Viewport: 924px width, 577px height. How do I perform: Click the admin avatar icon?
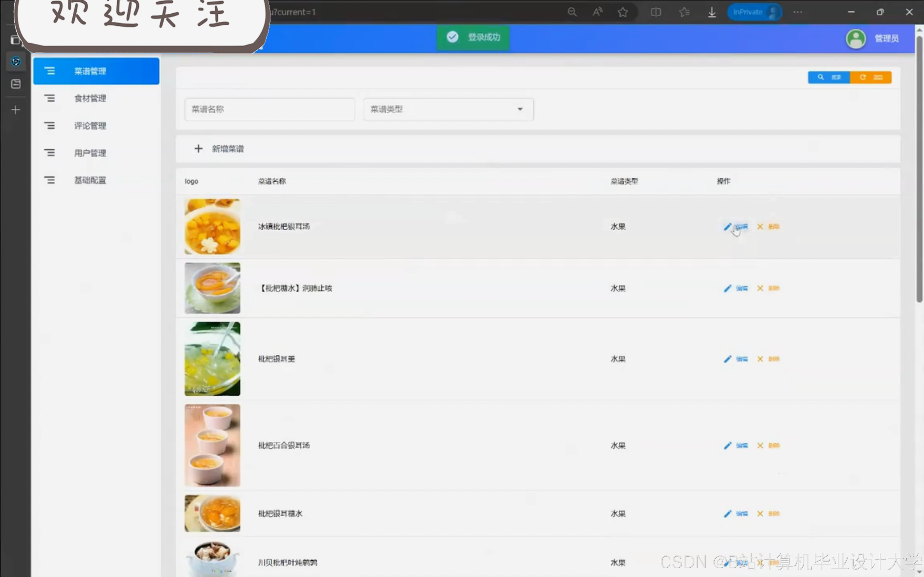[x=856, y=38]
